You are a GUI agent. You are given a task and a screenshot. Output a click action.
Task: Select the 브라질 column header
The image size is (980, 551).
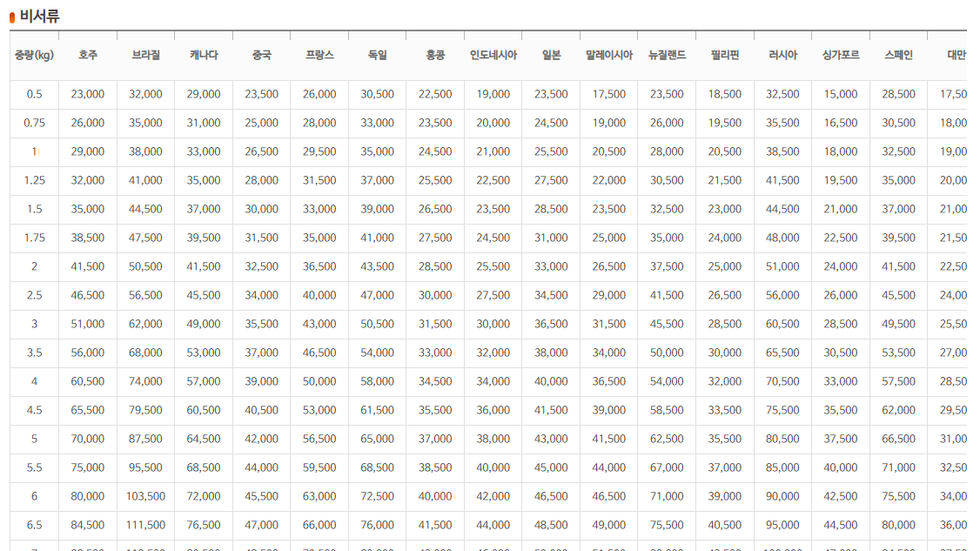coord(144,52)
